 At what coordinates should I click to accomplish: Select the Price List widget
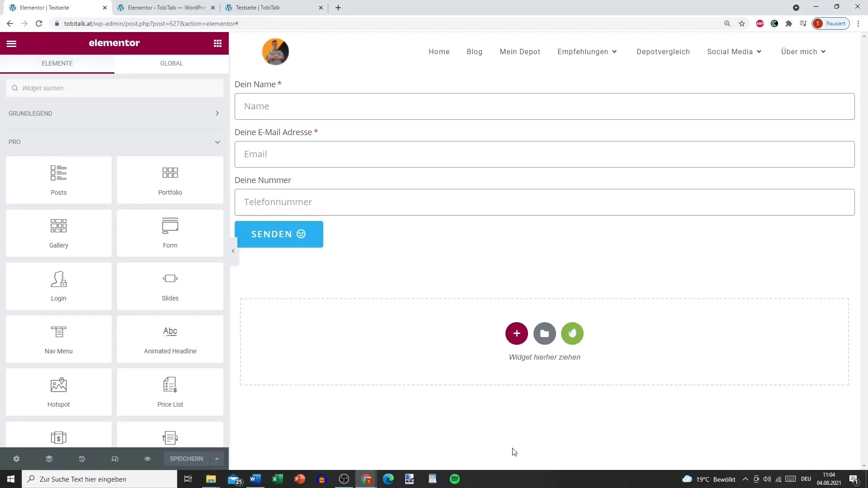tap(170, 392)
